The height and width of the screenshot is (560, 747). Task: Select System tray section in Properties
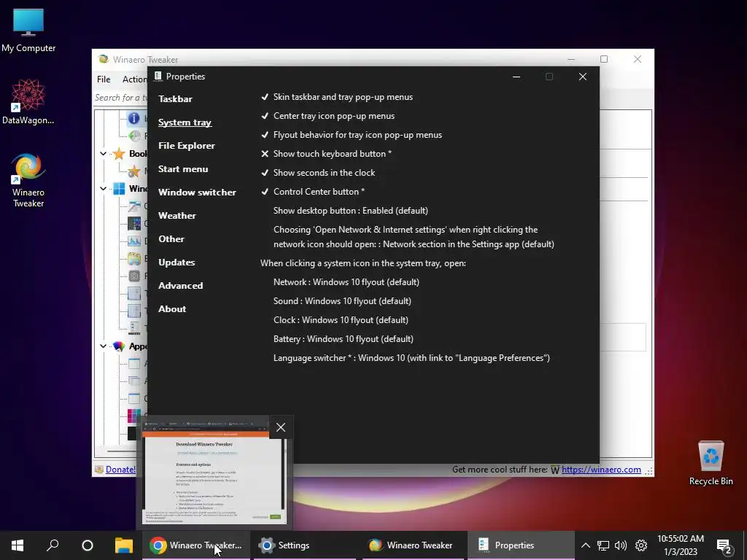185,122
